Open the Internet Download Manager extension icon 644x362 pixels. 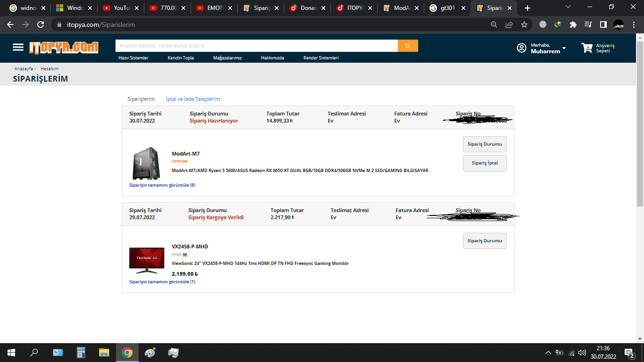click(x=558, y=25)
